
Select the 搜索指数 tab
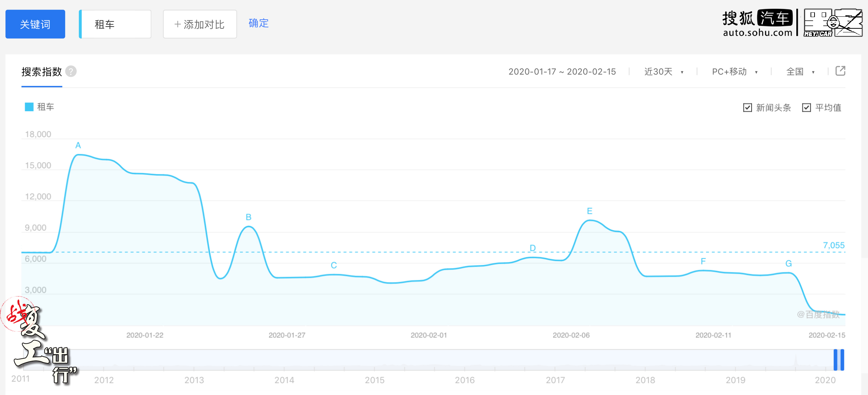click(41, 72)
